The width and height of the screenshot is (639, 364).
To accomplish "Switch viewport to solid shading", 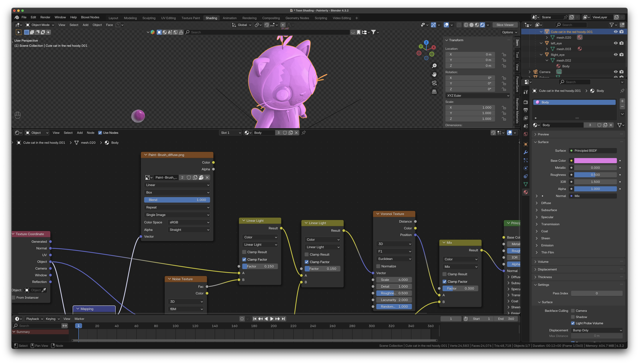I will click(472, 25).
